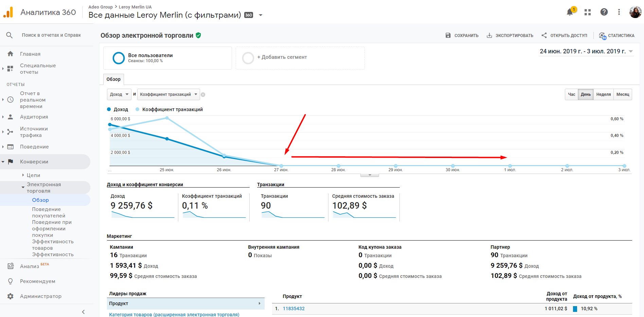Open the Statistics insights icon
The height and width of the screenshot is (317, 644).
[603, 36]
